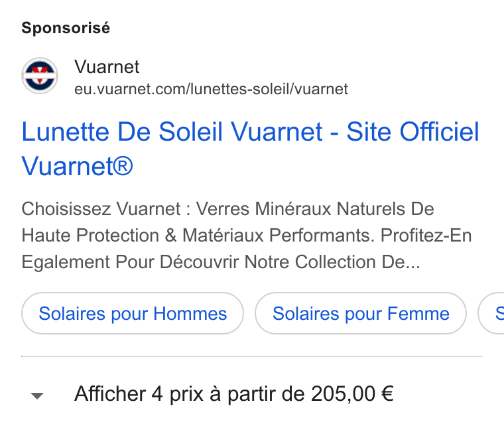Click "lunettes-soleil/vuarnet" in the URL path

[269, 89]
